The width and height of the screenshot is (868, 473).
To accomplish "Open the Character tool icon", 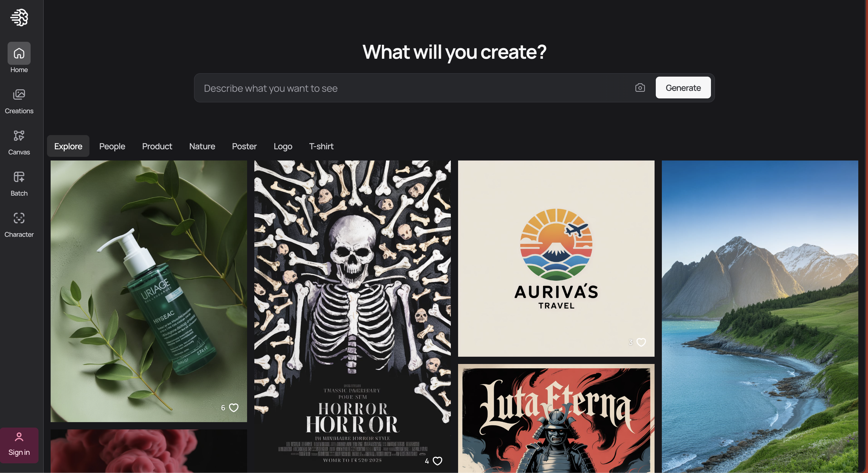I will click(19, 218).
